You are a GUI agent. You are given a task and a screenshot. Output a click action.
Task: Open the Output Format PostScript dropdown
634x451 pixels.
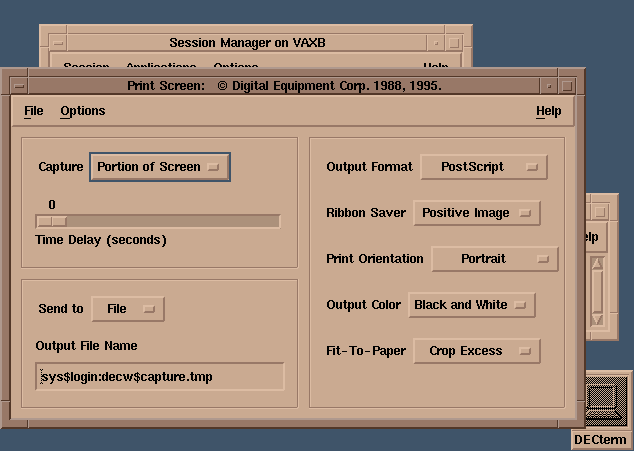484,167
